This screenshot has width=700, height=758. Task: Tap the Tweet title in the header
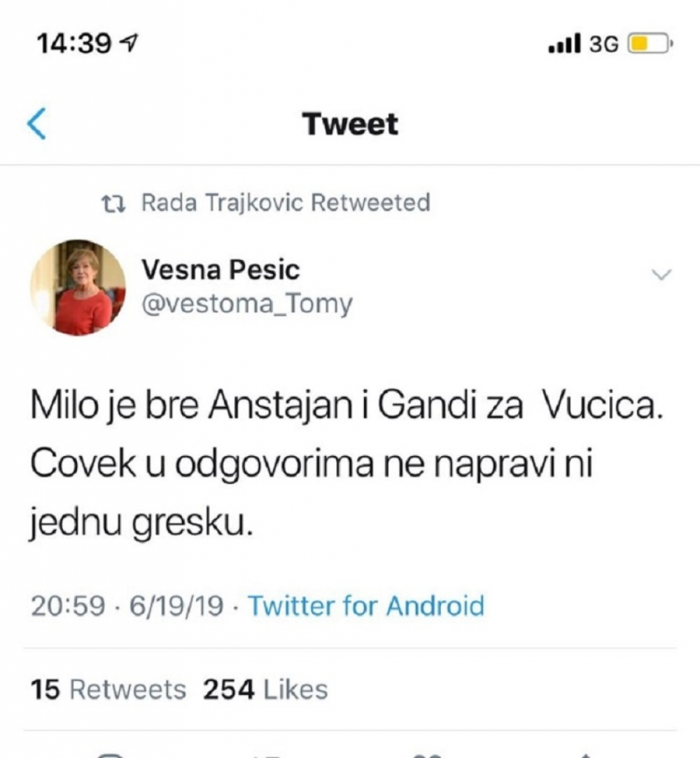click(349, 124)
